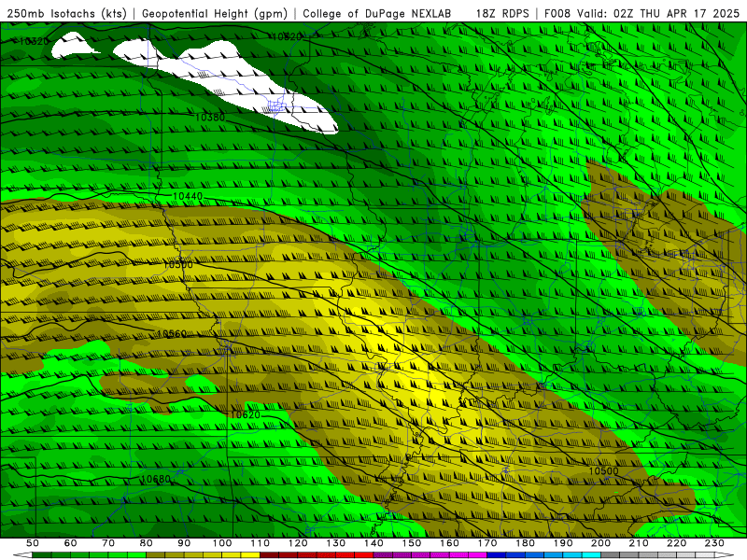Click the 90 value on the color scale
This screenshot has height=560, width=747.
click(184, 543)
